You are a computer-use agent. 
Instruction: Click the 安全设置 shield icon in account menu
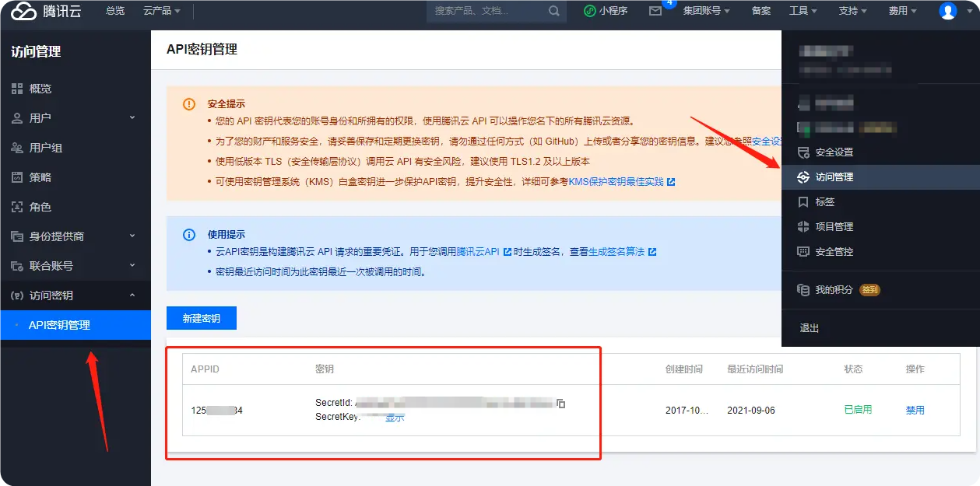click(x=803, y=152)
